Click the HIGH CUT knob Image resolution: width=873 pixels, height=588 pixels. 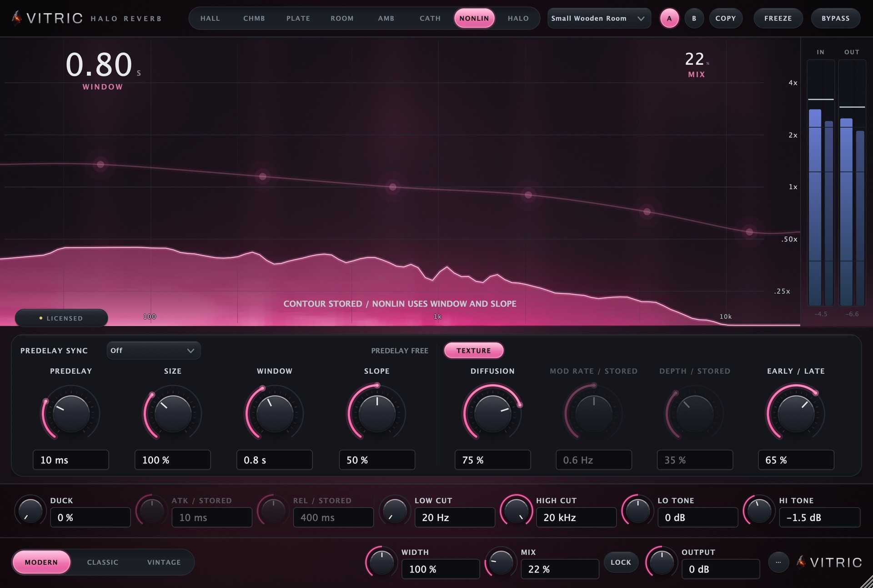(517, 511)
